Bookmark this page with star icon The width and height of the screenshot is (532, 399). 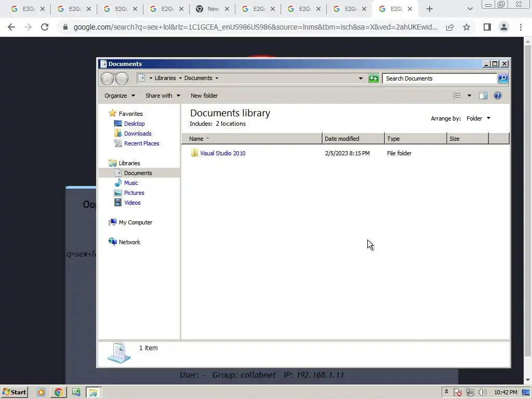coord(467,27)
